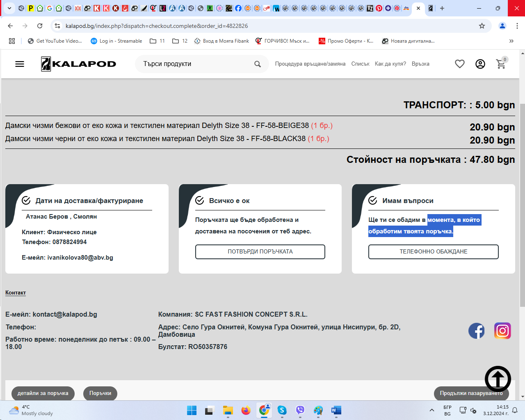Open File Explorer from taskbar
The width and height of the screenshot is (525, 420).
(228, 410)
